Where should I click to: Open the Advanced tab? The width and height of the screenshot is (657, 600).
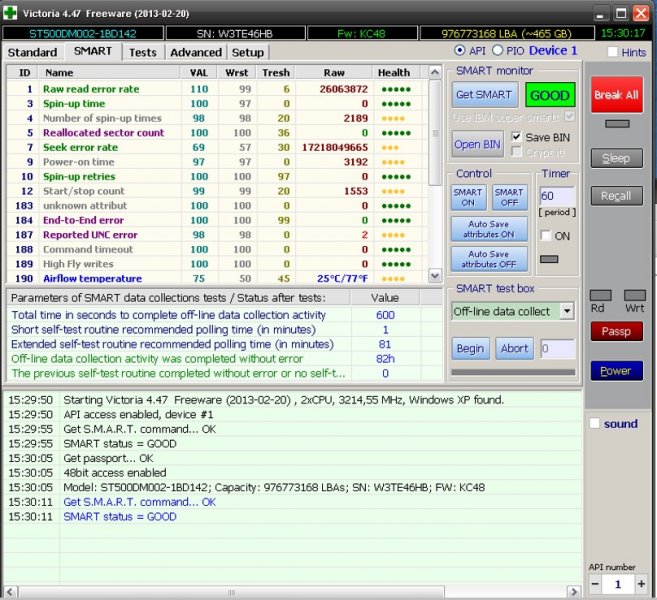196,52
